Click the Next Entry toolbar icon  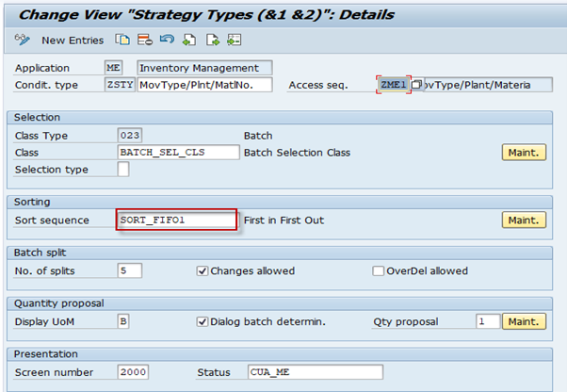click(x=212, y=40)
